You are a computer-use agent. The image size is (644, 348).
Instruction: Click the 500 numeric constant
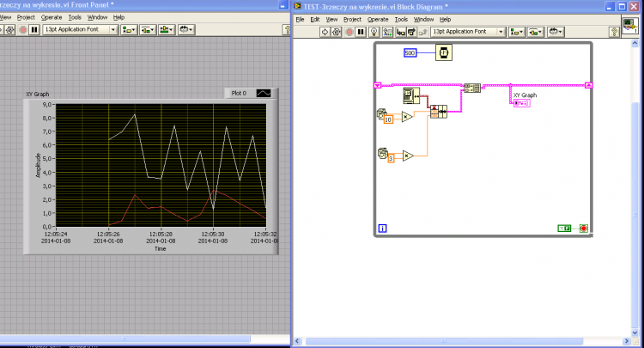(x=410, y=53)
